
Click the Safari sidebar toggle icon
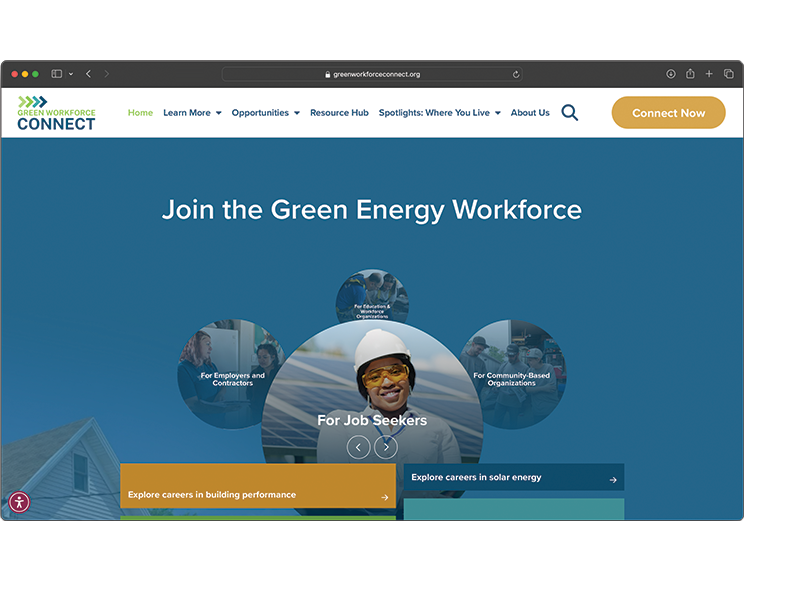point(57,74)
